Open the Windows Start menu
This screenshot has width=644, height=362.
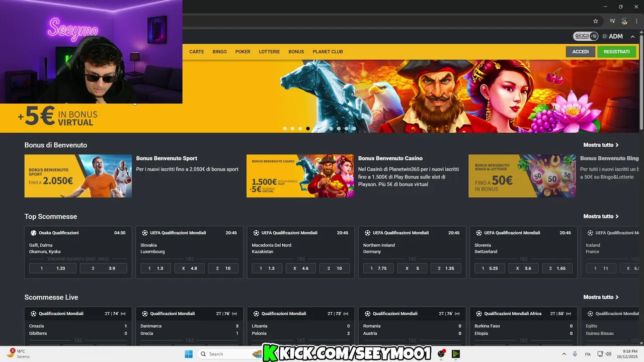coord(189,354)
